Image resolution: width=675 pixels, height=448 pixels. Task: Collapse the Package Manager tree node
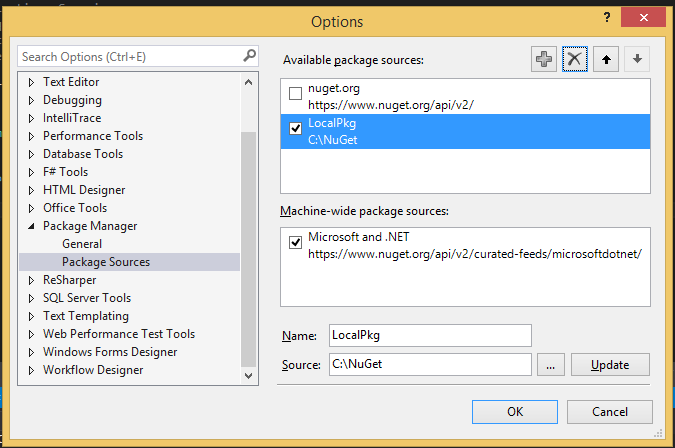(x=31, y=226)
